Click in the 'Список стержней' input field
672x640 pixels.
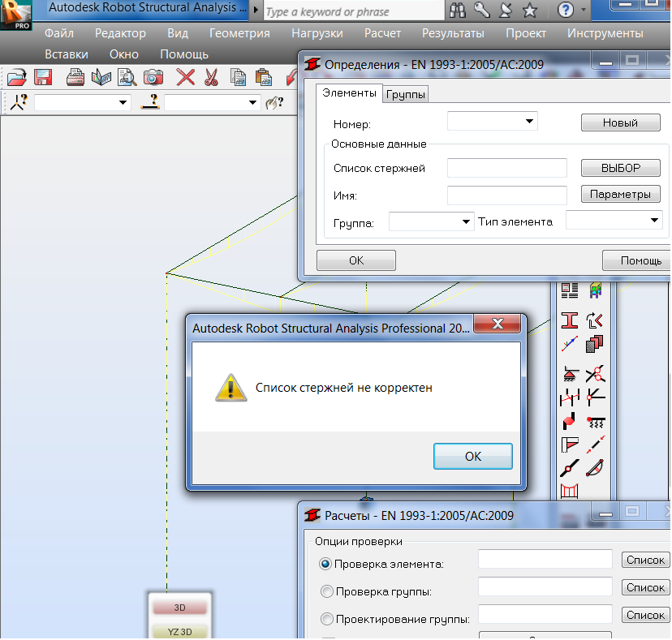pos(507,168)
